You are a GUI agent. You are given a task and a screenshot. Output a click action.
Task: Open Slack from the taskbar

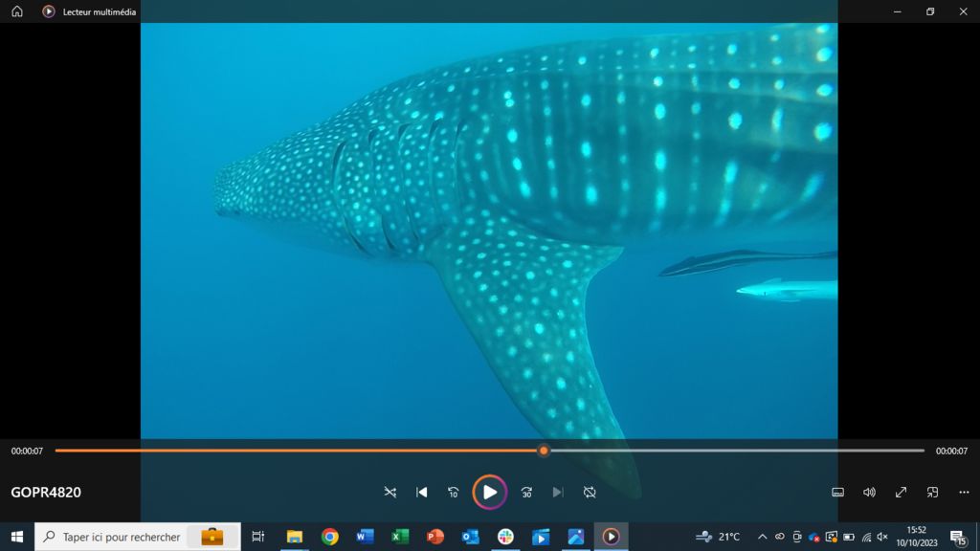point(505,537)
